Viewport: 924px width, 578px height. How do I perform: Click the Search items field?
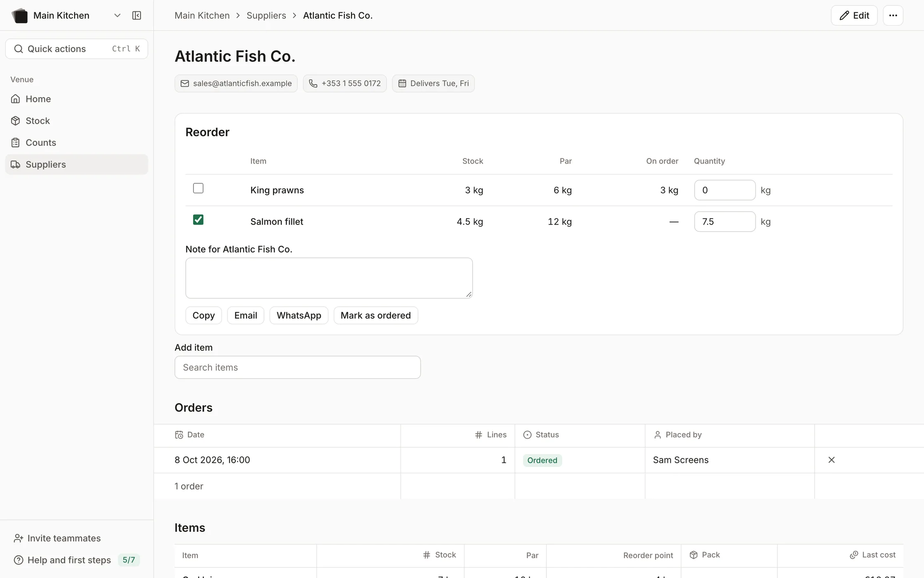point(298,367)
